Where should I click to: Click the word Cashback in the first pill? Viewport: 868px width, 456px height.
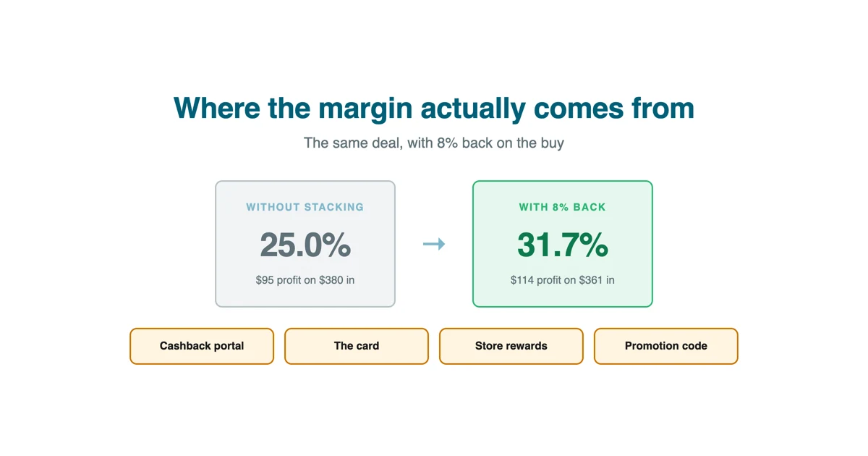pyautogui.click(x=185, y=346)
